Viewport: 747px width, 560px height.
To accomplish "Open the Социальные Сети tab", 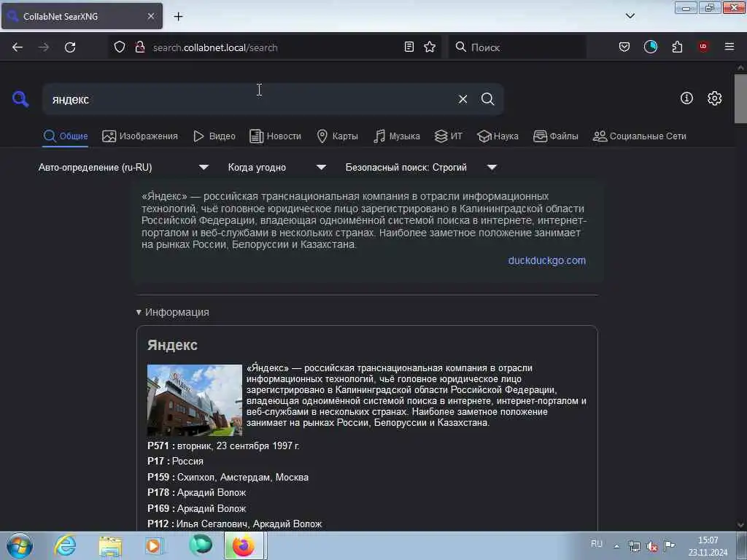I will click(639, 136).
